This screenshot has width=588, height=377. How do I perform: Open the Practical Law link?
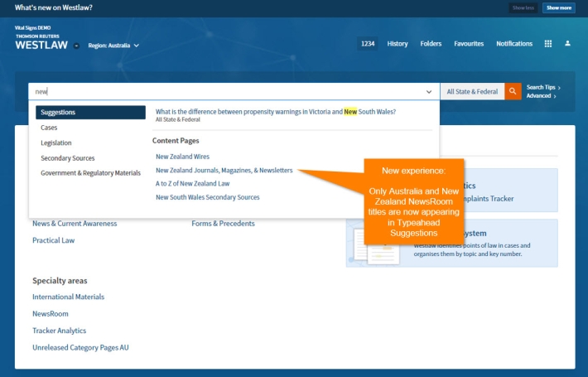[x=54, y=240]
